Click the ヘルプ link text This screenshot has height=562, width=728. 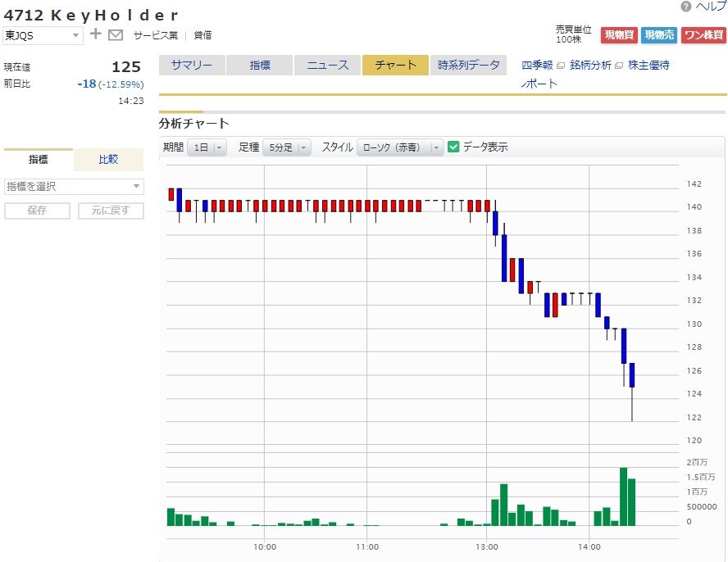711,7
